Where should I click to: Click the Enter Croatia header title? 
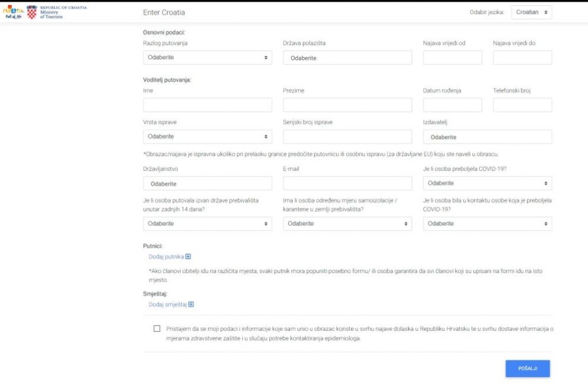pyautogui.click(x=164, y=12)
